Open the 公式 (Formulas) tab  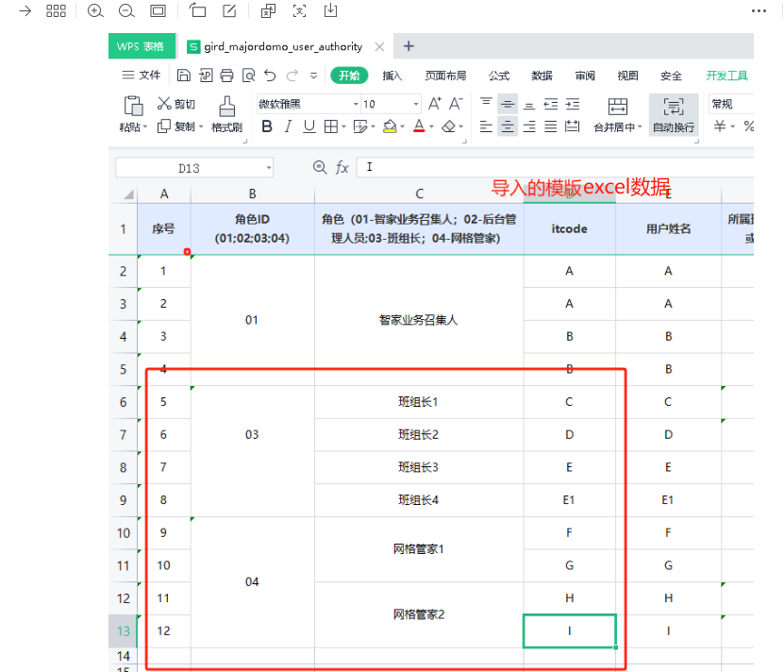(x=499, y=76)
